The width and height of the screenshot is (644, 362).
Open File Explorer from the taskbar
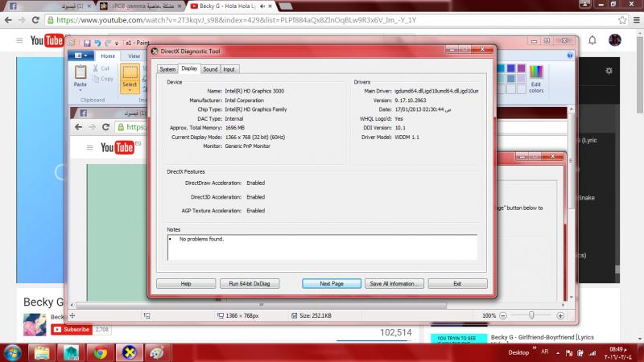pyautogui.click(x=42, y=352)
